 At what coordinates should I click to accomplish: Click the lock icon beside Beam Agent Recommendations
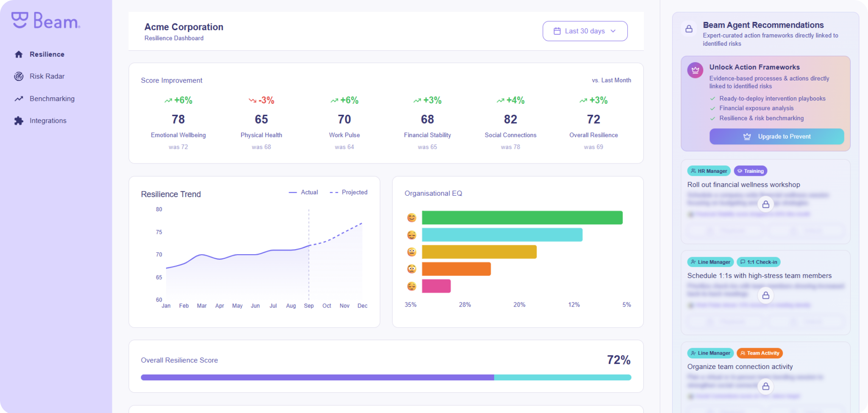tap(689, 29)
